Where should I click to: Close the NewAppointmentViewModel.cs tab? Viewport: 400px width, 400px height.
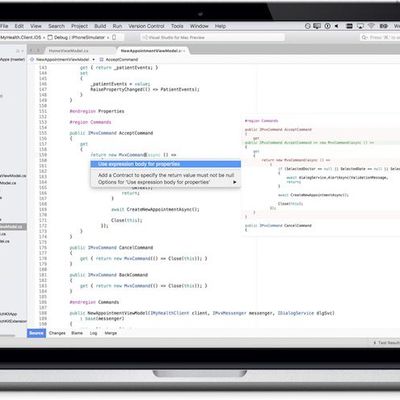tap(184, 51)
